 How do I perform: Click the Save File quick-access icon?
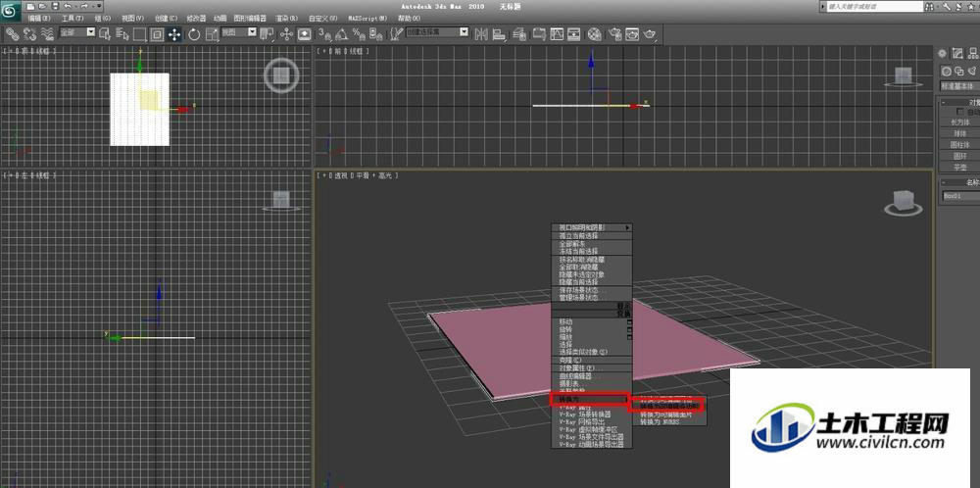55,6
